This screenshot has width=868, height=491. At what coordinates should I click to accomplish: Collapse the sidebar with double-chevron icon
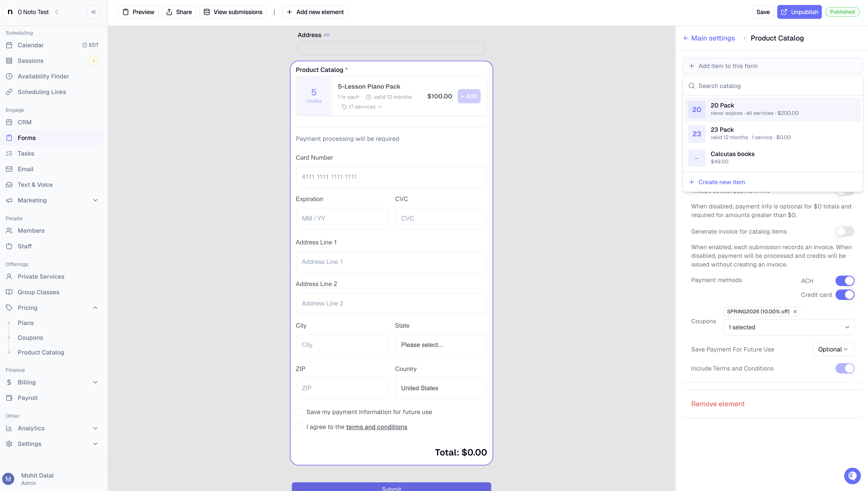point(93,12)
